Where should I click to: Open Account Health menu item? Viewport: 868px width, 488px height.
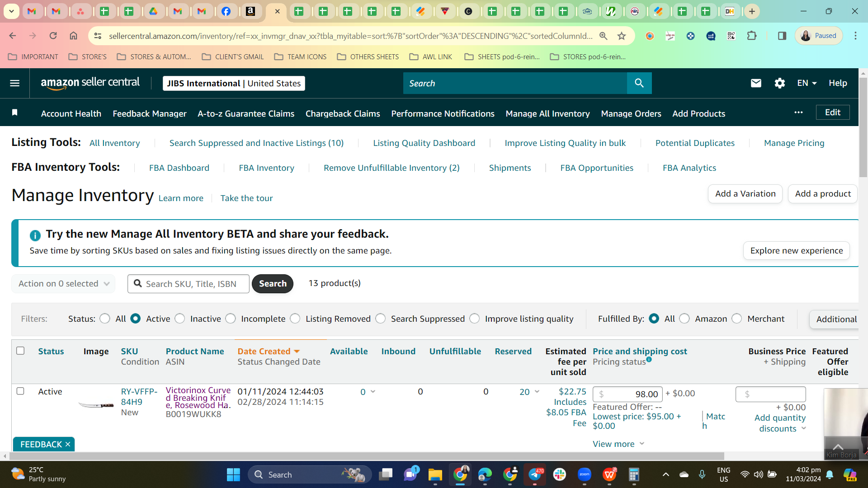click(71, 114)
